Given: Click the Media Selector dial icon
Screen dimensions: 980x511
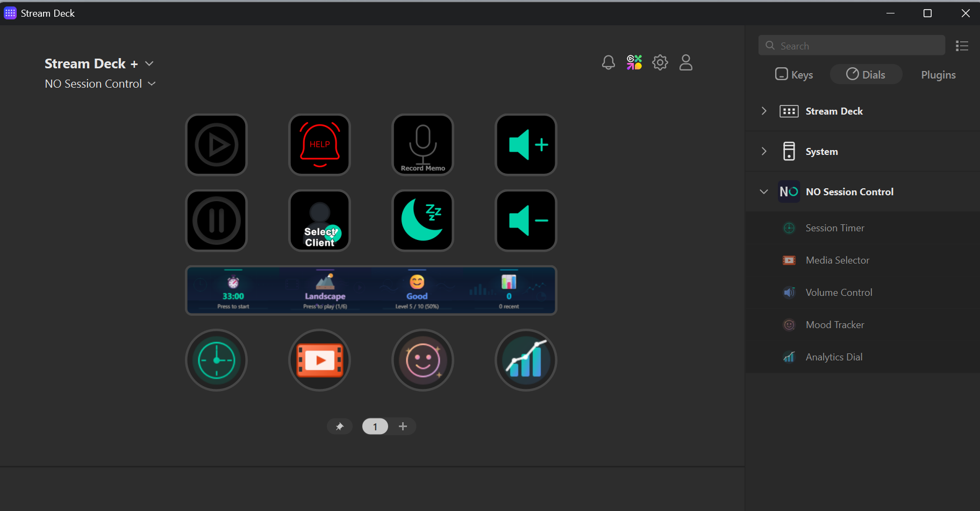Looking at the screenshot, I should point(319,360).
